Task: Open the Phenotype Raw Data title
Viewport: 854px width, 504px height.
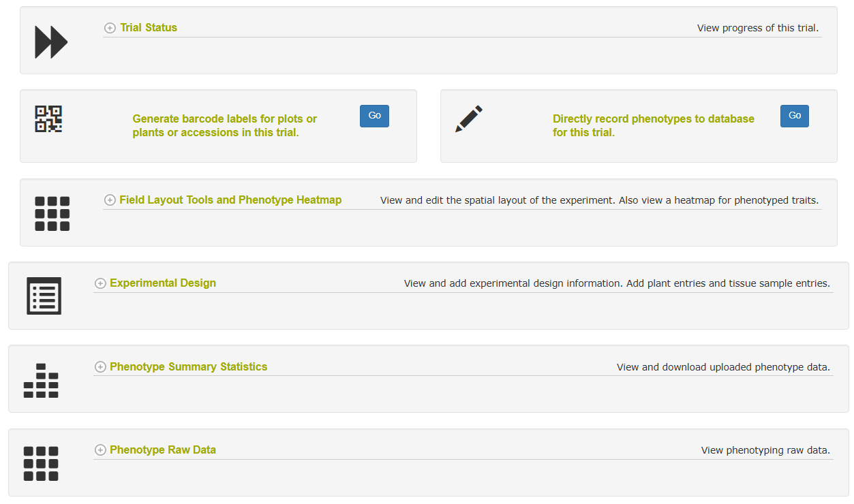Action: click(163, 450)
